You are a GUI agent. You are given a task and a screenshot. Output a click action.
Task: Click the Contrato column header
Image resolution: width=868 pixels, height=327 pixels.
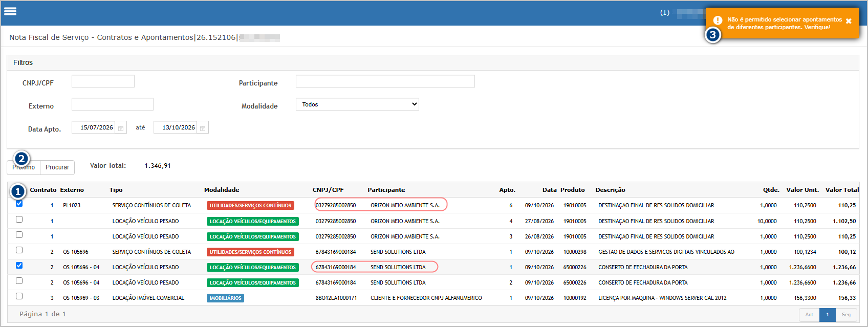point(43,190)
